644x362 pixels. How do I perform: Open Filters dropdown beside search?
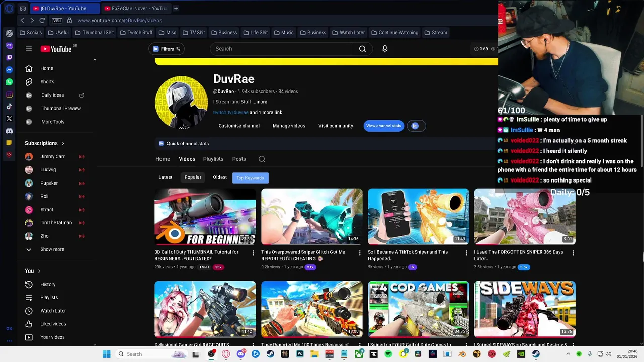(x=167, y=49)
